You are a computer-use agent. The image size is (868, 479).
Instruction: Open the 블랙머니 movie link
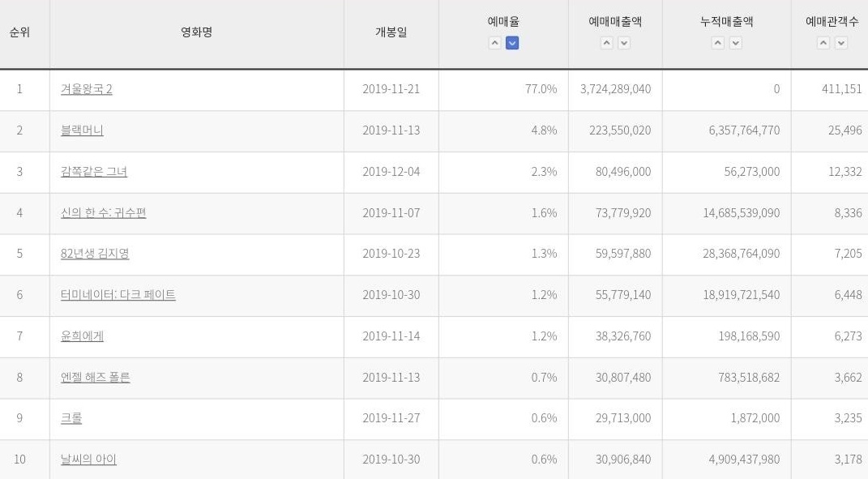tap(82, 130)
